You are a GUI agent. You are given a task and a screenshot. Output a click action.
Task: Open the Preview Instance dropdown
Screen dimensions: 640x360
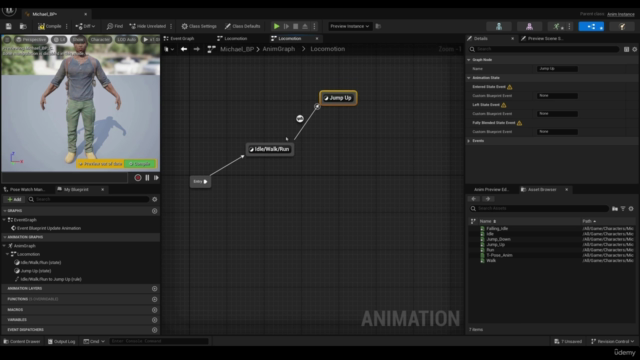click(349, 26)
